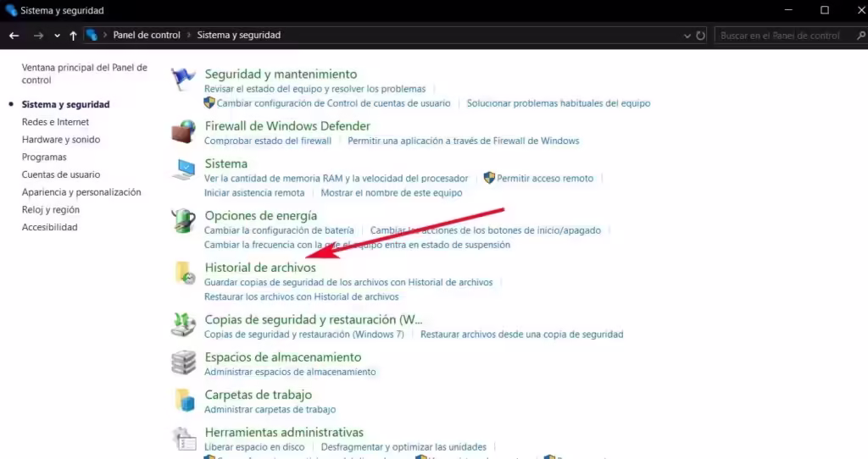The width and height of the screenshot is (868, 459).
Task: Select Panel de control in breadcrumb
Action: coord(147,35)
